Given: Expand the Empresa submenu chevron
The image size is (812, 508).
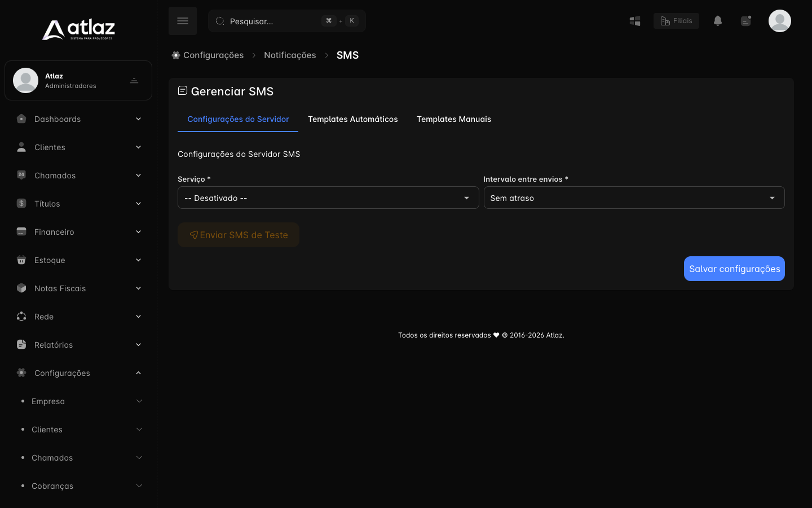Looking at the screenshot, I should [x=139, y=401].
